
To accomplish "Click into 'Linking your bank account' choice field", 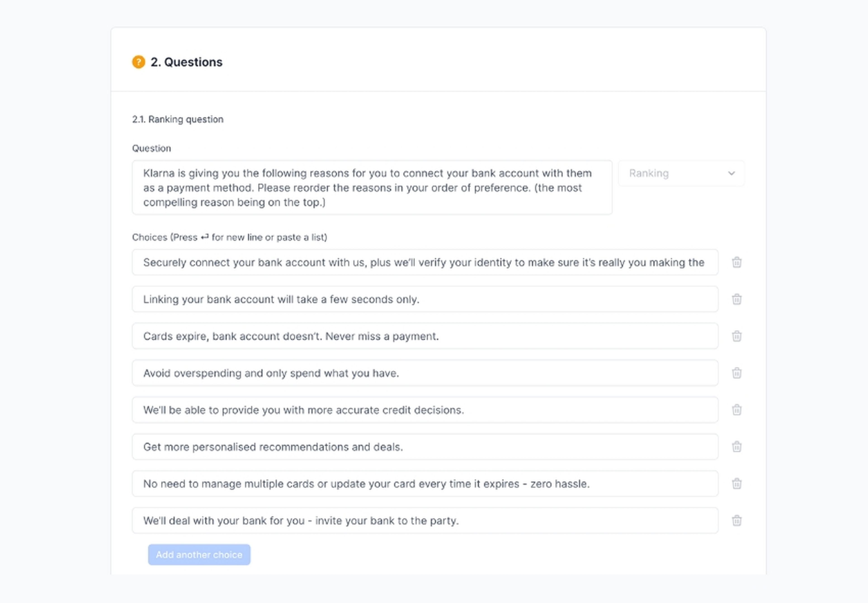I will 425,299.
